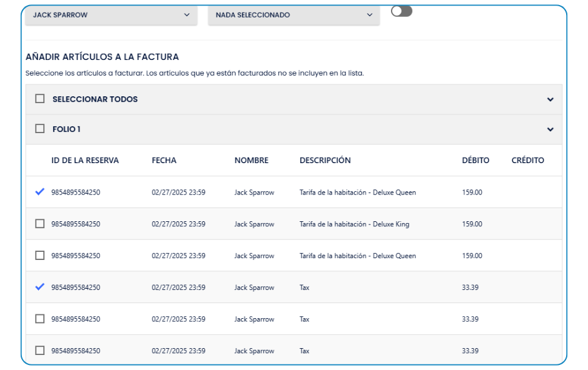
Task: Open the Nada Seleccionado dropdown
Action: click(293, 15)
